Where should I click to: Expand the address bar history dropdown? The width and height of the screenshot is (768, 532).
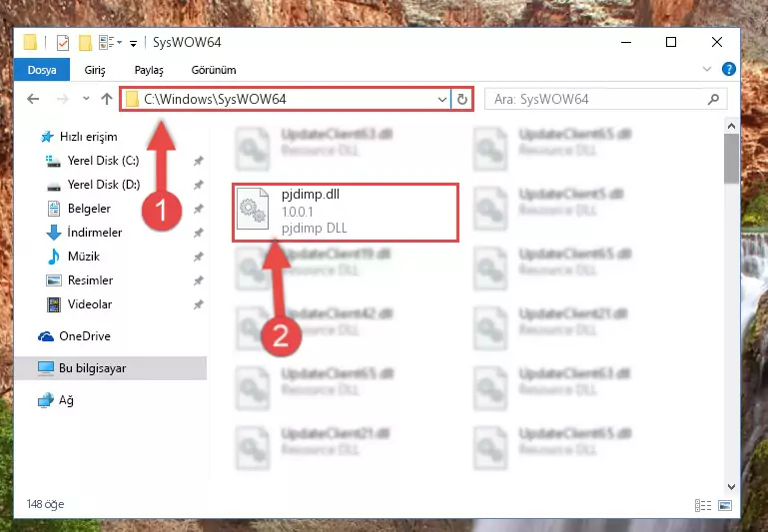441,100
